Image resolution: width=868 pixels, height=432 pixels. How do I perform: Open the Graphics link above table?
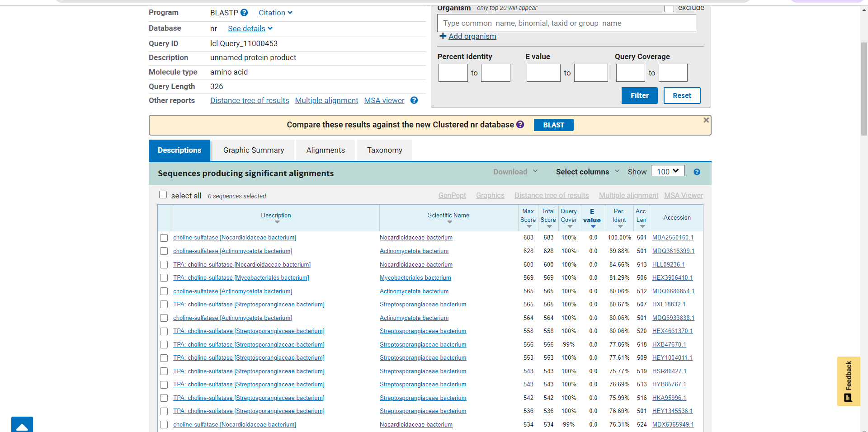tap(490, 195)
